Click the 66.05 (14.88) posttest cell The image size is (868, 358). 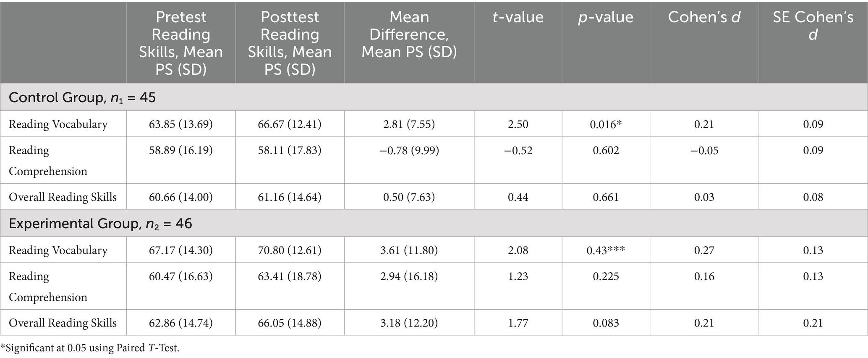290,323
